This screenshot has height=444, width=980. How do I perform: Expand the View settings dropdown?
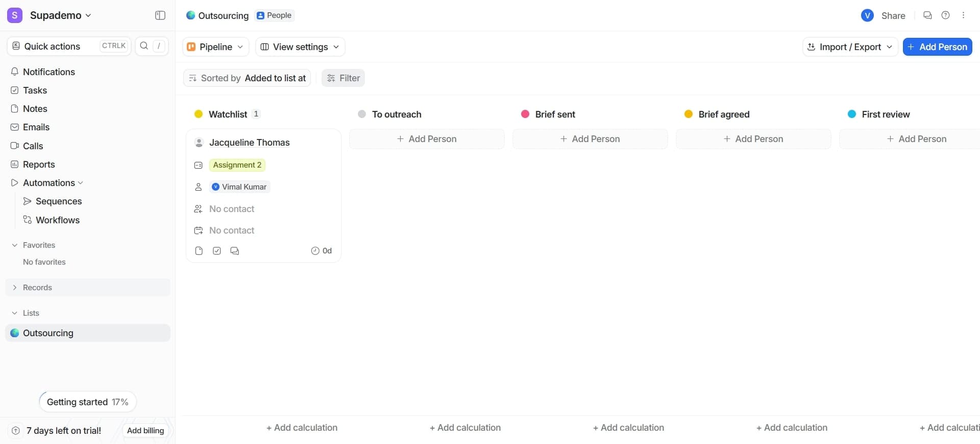click(300, 47)
